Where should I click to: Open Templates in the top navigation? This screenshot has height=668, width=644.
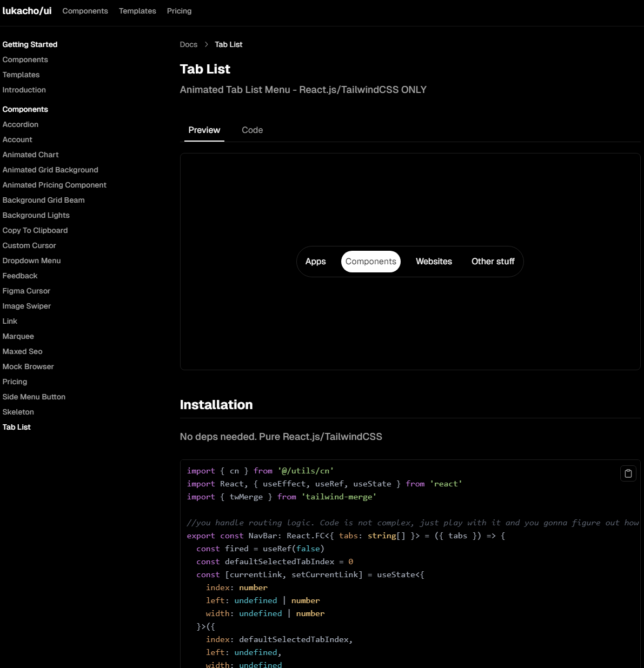[x=137, y=11]
